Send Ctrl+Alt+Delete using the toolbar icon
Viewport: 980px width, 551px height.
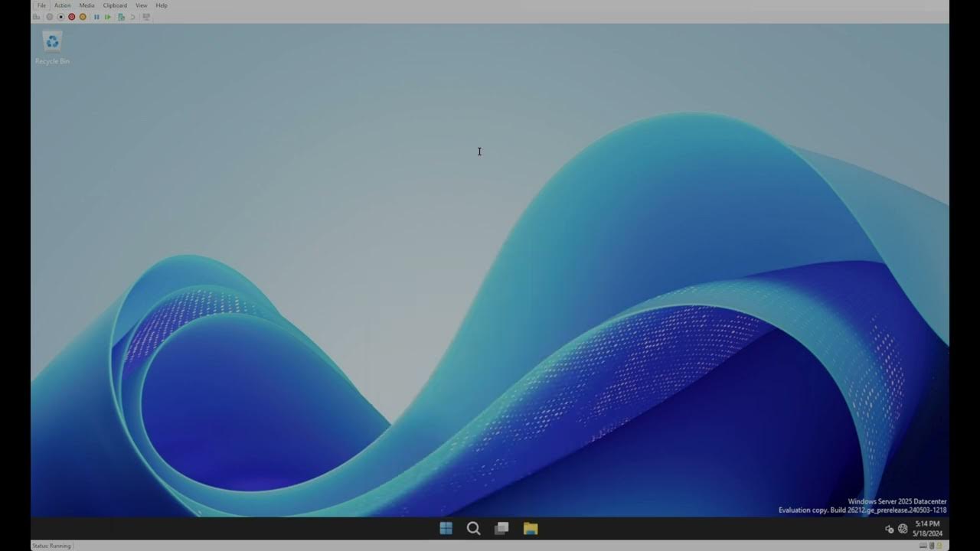36,17
